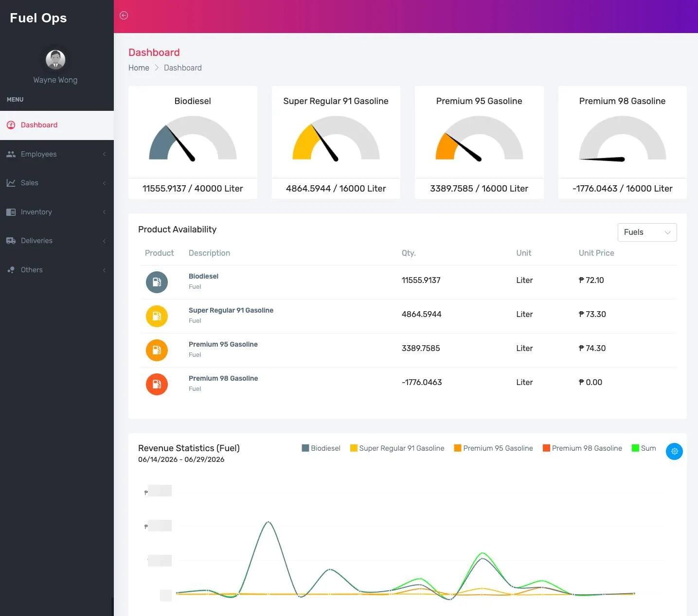Viewport: 698px width, 616px height.
Task: Click the Employees people icon
Action: (11, 154)
